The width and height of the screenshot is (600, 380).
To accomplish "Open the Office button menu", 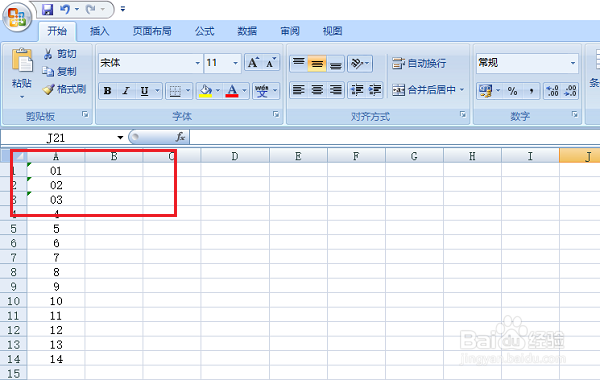I will click(17, 17).
